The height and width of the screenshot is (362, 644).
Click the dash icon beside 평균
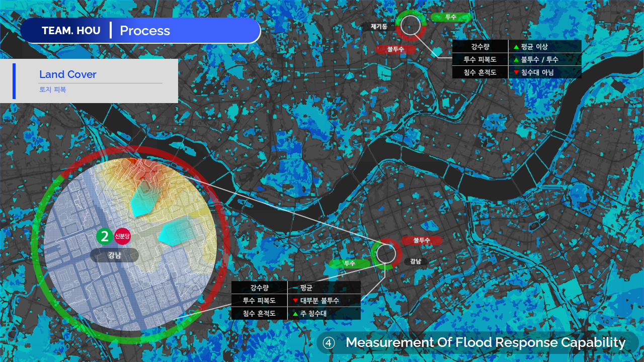pos(295,288)
